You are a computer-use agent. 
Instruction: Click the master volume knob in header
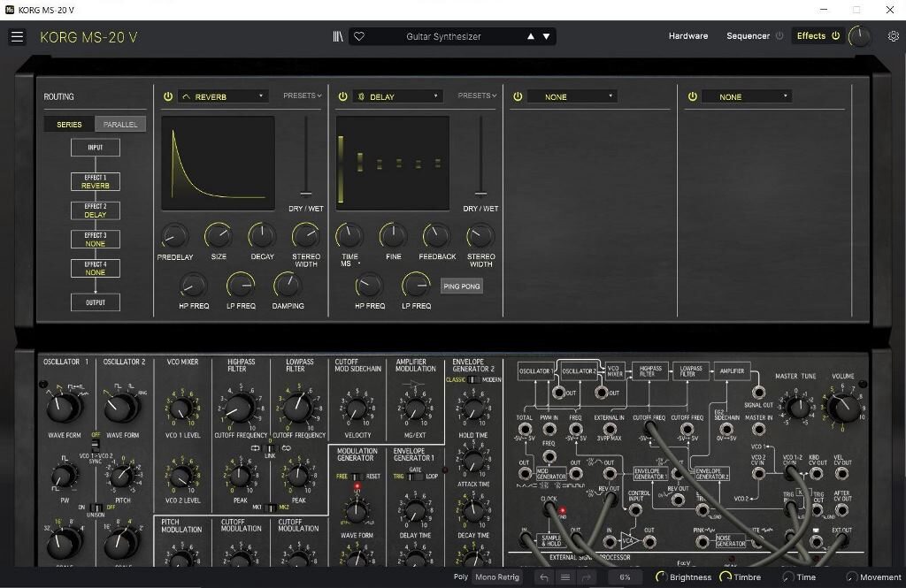pos(860,37)
